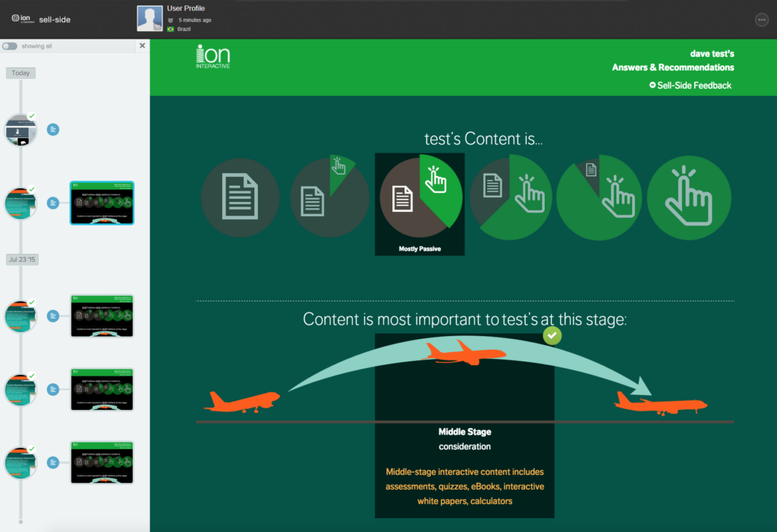This screenshot has width=777, height=532.
Task: Choose the fully interactive hand icon circle
Action: click(688, 197)
